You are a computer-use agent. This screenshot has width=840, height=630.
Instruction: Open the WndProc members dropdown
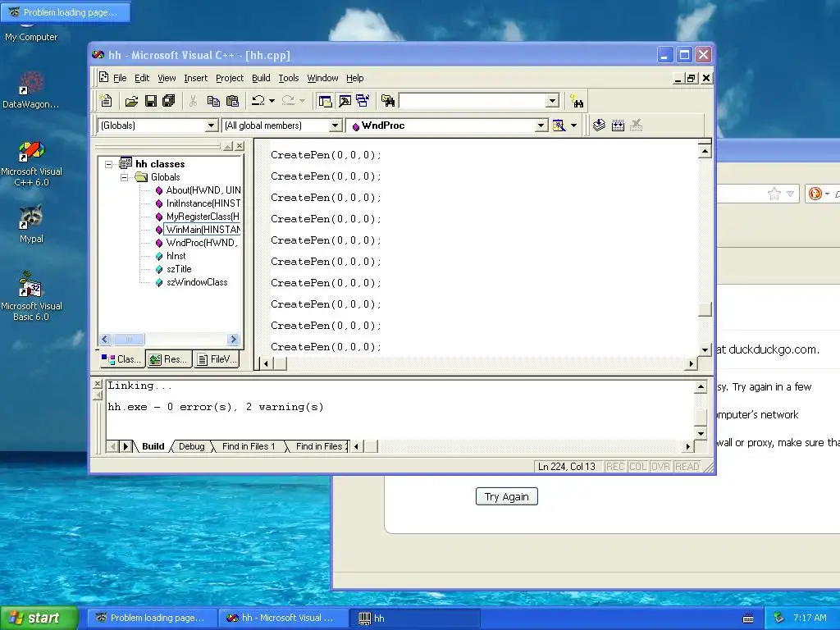tap(541, 126)
